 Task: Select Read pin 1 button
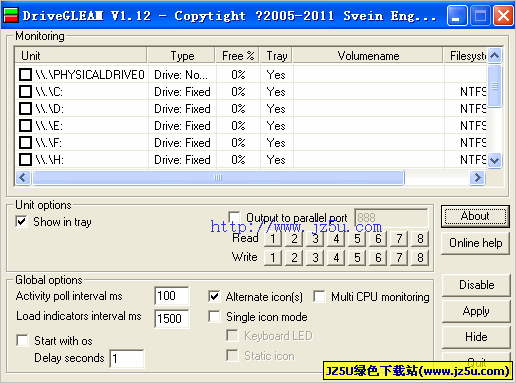(x=273, y=238)
